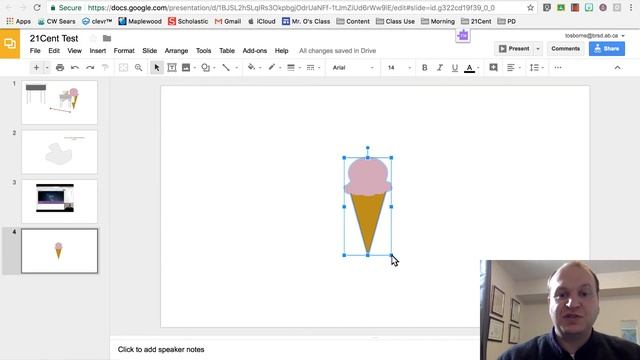Open the line type dropdown arrow
The width and height of the screenshot is (640, 360).
(x=236, y=68)
